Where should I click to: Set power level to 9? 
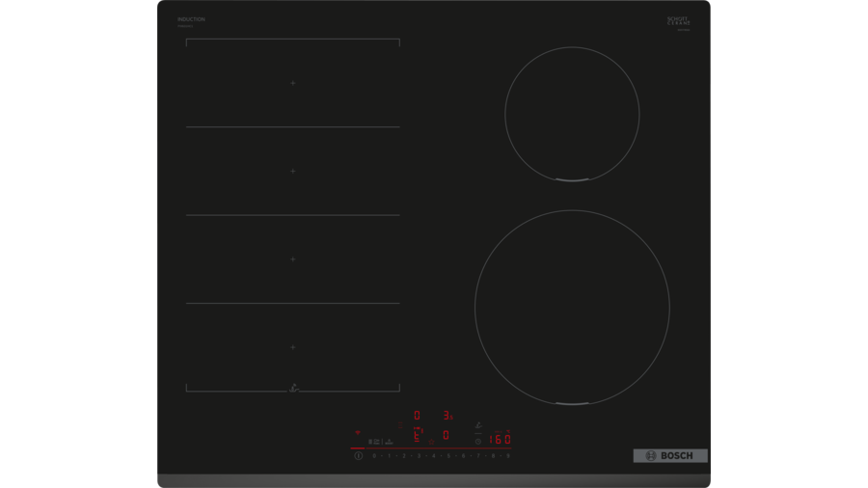(508, 455)
